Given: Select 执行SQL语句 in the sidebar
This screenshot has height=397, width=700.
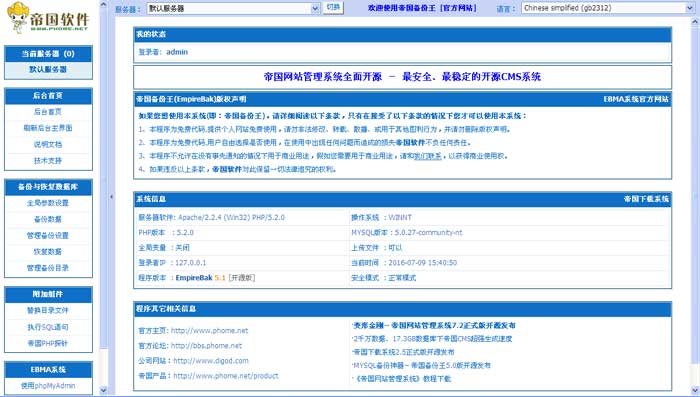Looking at the screenshot, I should click(x=48, y=327).
